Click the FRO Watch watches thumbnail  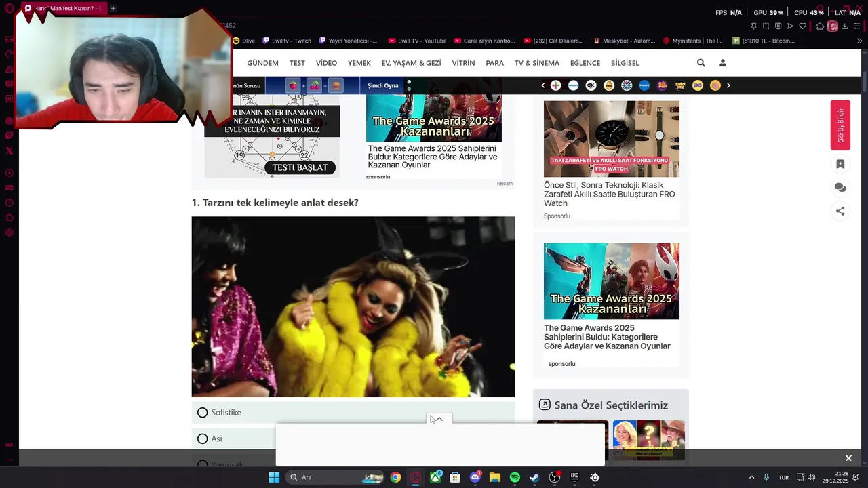tap(612, 139)
